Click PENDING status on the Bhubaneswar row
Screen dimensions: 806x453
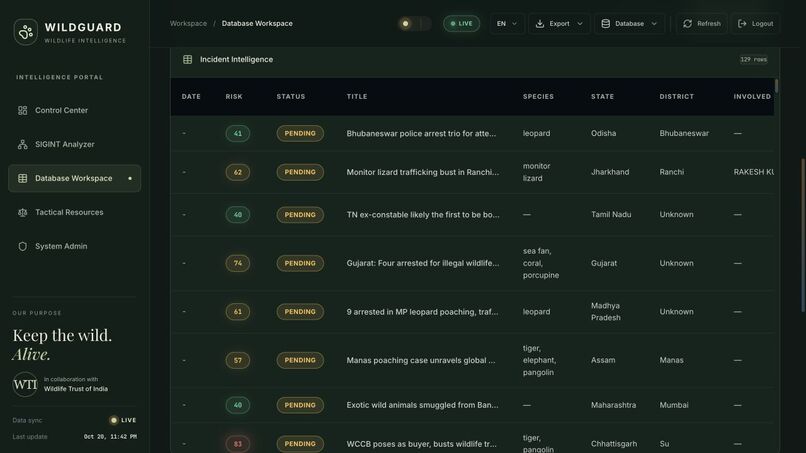click(x=300, y=134)
